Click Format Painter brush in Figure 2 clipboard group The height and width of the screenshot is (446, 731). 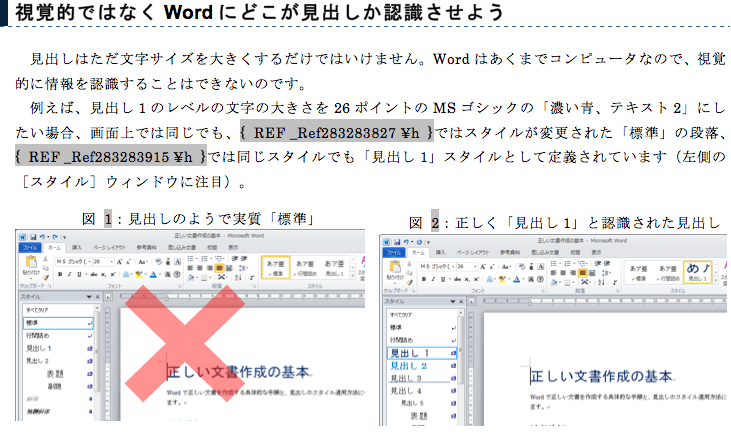[409, 282]
